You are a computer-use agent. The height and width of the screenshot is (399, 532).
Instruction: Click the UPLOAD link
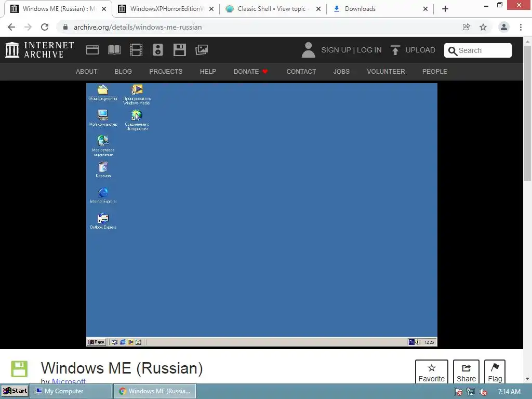(420, 50)
